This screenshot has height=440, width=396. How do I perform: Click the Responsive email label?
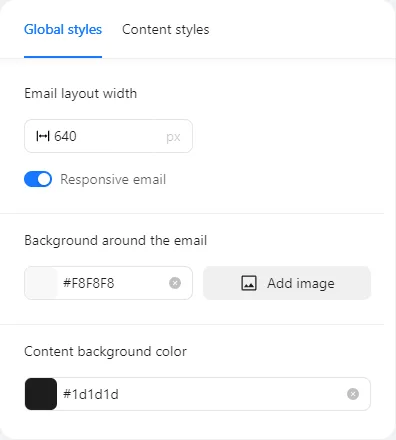(x=113, y=179)
